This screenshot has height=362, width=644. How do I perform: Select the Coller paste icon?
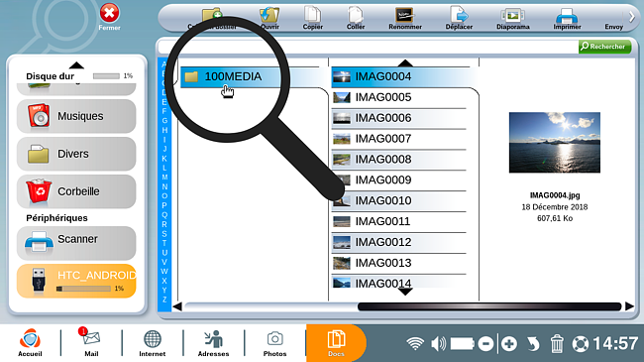coord(356,18)
